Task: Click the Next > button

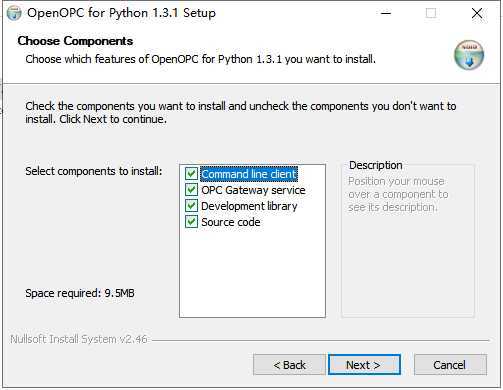Action: (364, 365)
